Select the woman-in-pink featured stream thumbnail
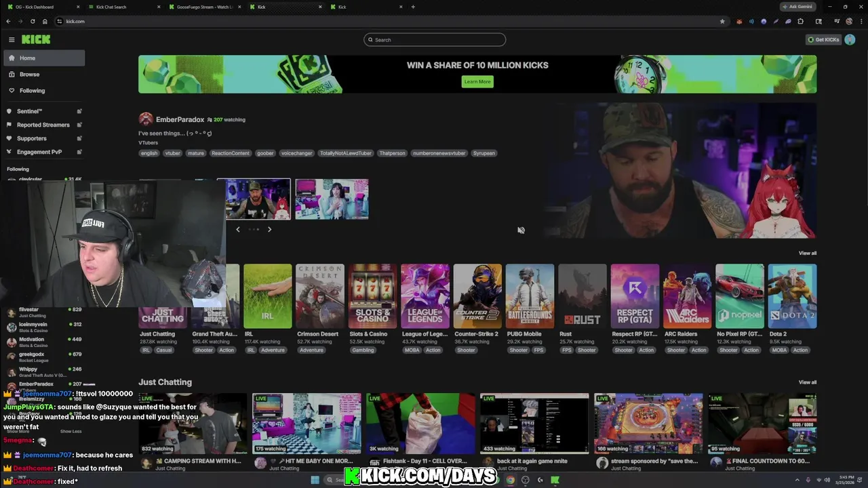The image size is (868, 488). click(332, 199)
